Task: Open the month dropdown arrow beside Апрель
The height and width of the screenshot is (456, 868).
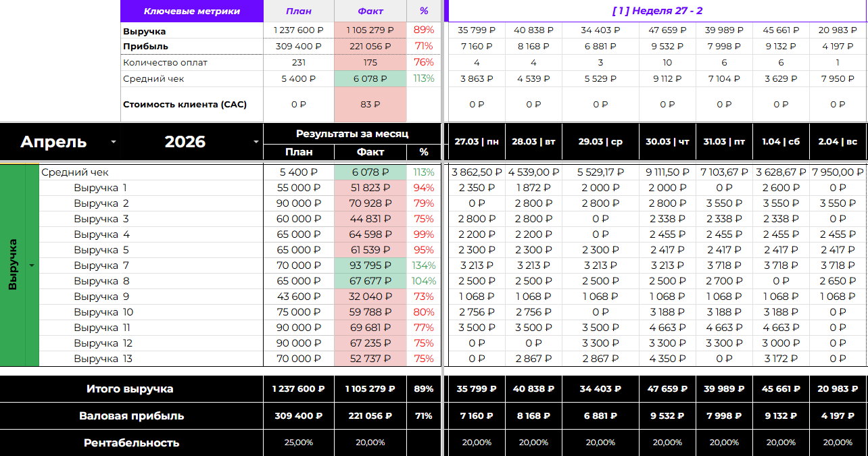Action: pyautogui.click(x=113, y=142)
